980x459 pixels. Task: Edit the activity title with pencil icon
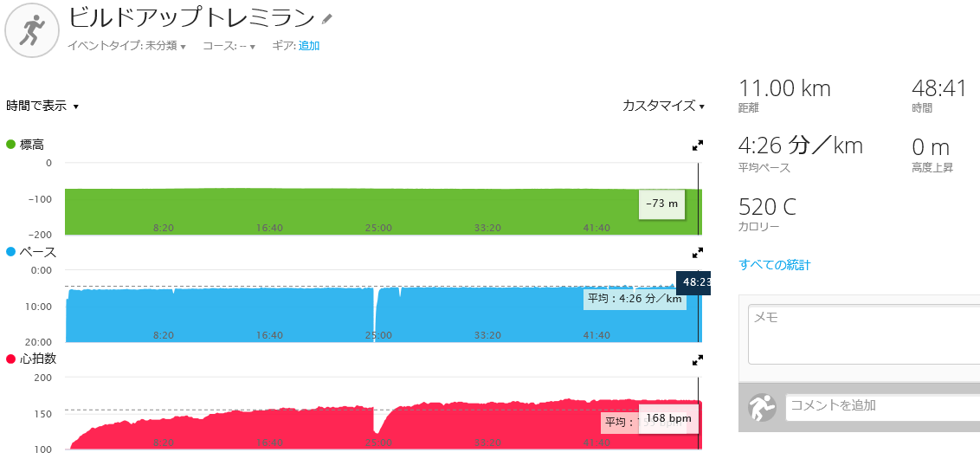[326, 19]
